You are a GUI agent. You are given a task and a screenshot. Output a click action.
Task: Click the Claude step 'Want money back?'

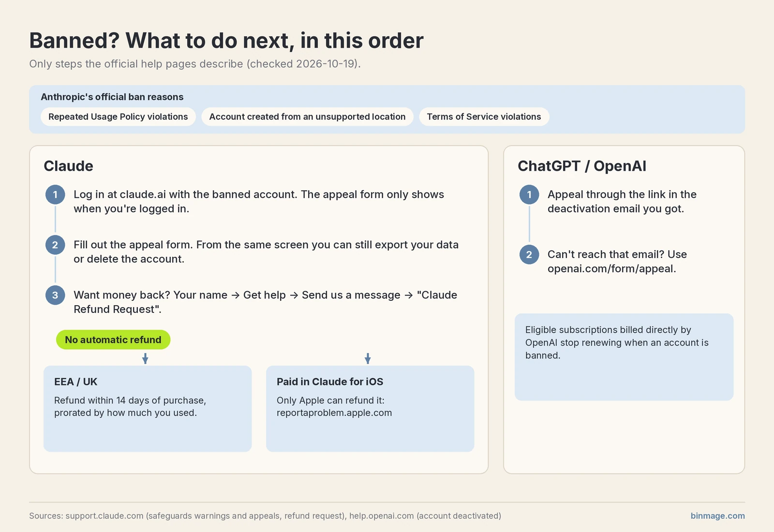click(265, 302)
